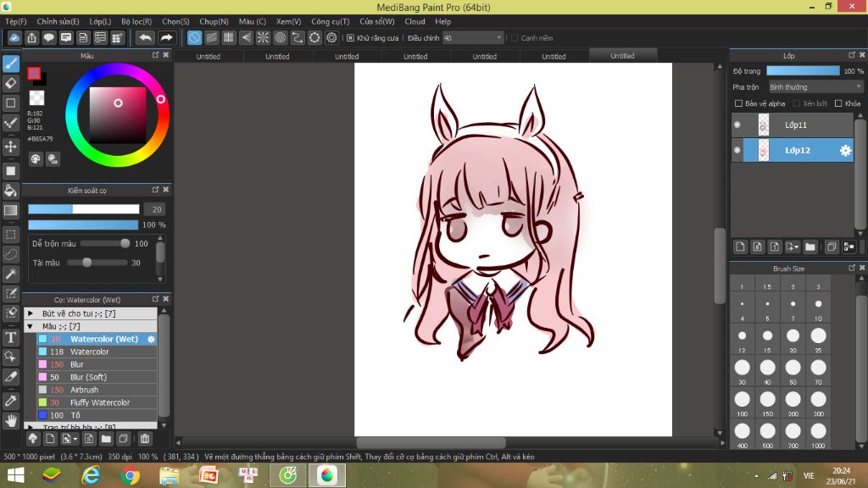Open add brush dropdown in brush panel
Viewport: 868px width, 488px height.
pyautogui.click(x=75, y=440)
